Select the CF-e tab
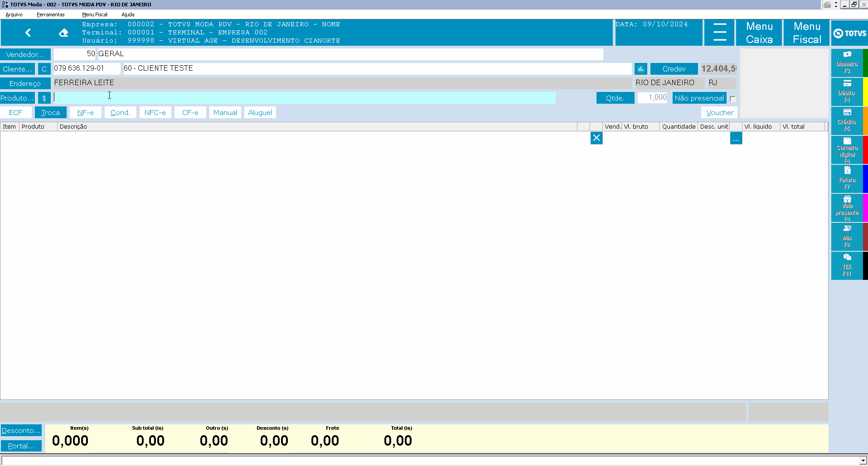The width and height of the screenshot is (868, 466). (190, 112)
